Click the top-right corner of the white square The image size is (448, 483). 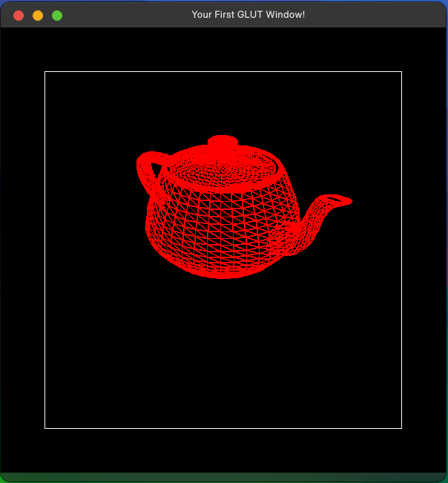[401, 72]
